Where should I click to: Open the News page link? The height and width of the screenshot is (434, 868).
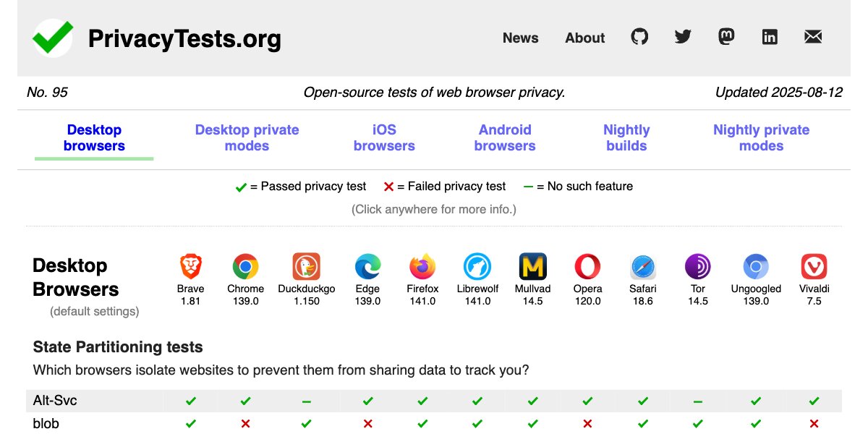pyautogui.click(x=521, y=38)
